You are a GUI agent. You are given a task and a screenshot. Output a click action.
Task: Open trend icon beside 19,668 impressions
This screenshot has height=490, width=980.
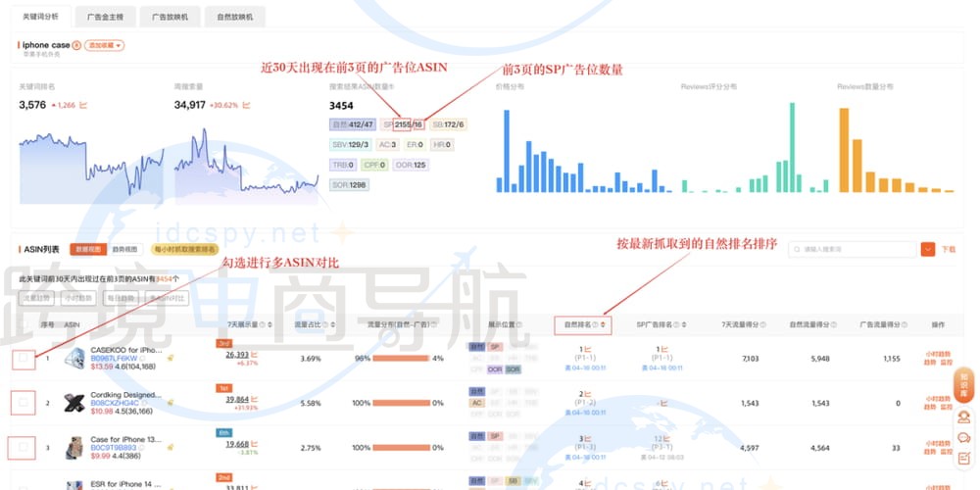pyautogui.click(x=254, y=444)
